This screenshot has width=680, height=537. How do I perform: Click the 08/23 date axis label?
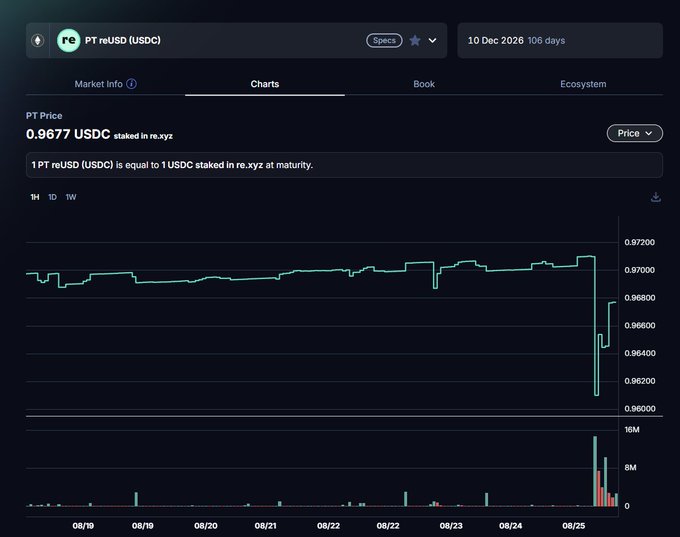pos(451,526)
